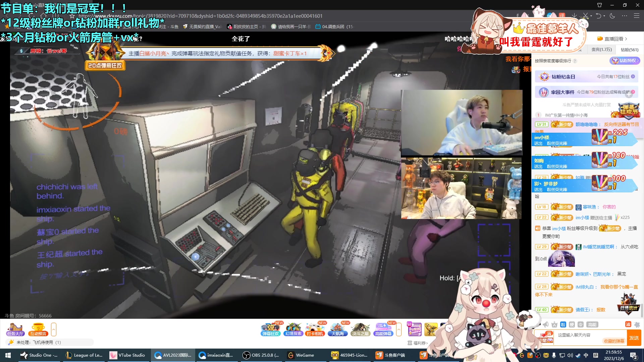Select the rocket gift icon
Image resolution: width=644 pixels, height=362 pixels.
click(x=431, y=329)
